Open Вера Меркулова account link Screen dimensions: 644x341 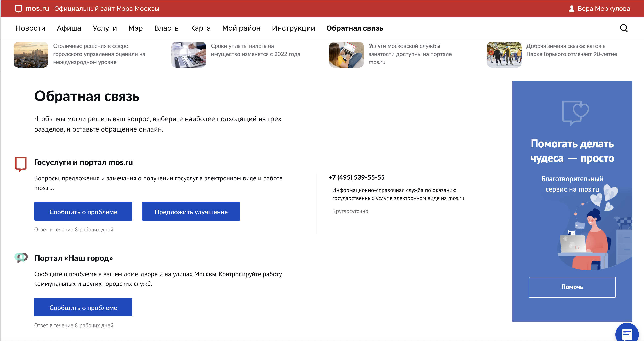[x=604, y=9]
